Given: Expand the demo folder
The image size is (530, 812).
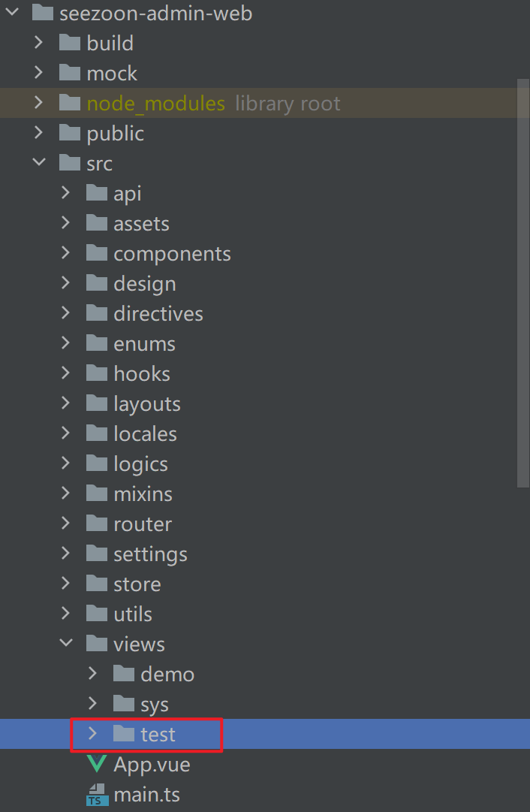Looking at the screenshot, I should [x=93, y=674].
